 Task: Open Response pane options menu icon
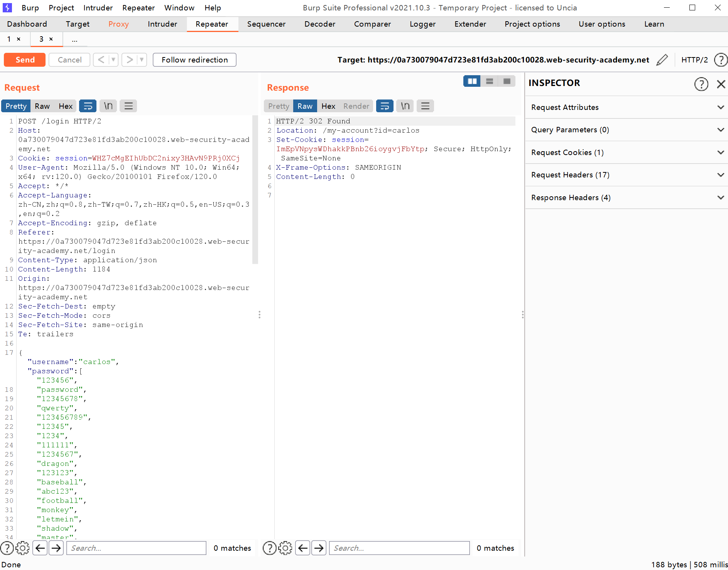tap(425, 106)
